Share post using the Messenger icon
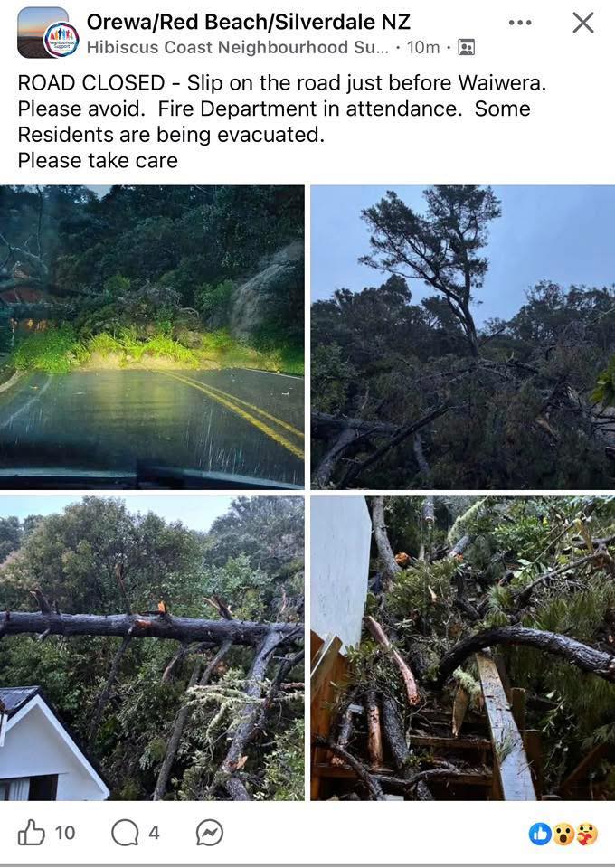 coord(210,833)
